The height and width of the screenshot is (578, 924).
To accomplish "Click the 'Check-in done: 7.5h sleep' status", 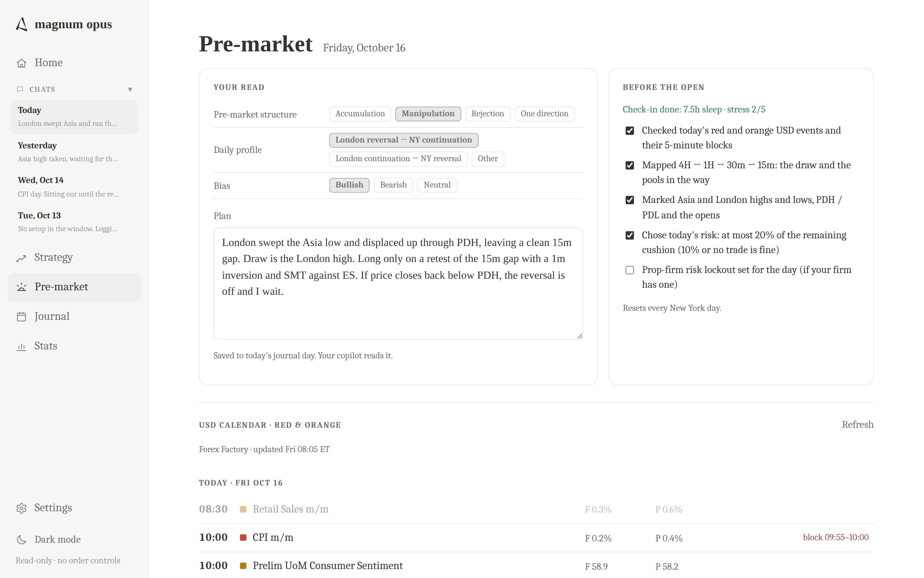I will tap(694, 110).
